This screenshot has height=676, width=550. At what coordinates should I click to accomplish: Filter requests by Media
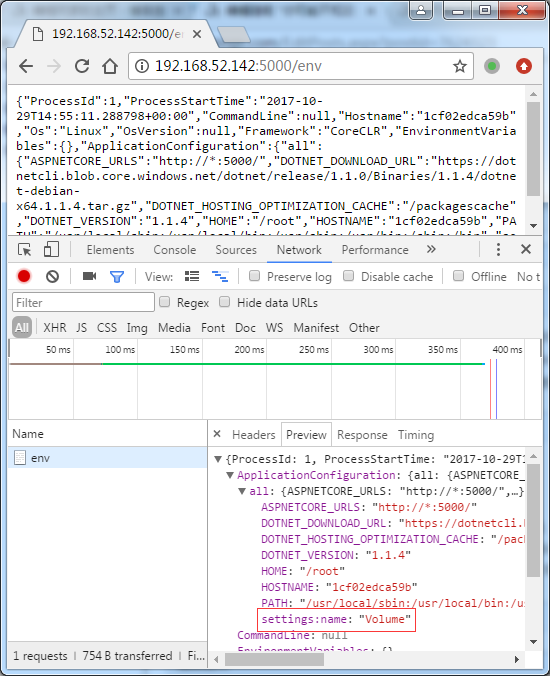(x=174, y=328)
